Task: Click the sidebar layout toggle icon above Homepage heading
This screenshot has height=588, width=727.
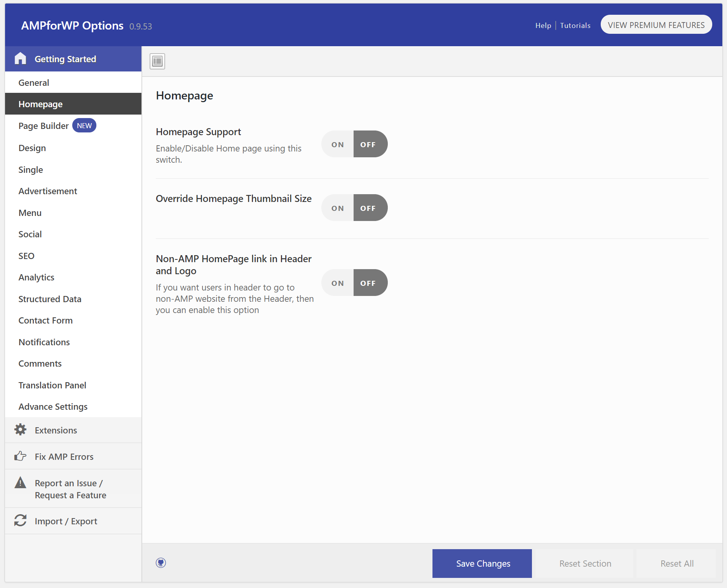Action: pyautogui.click(x=157, y=61)
